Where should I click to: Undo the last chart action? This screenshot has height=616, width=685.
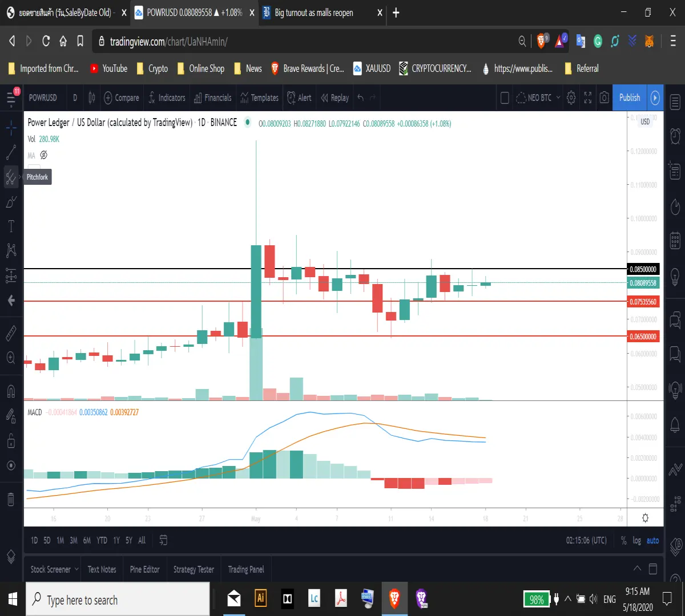tap(360, 98)
